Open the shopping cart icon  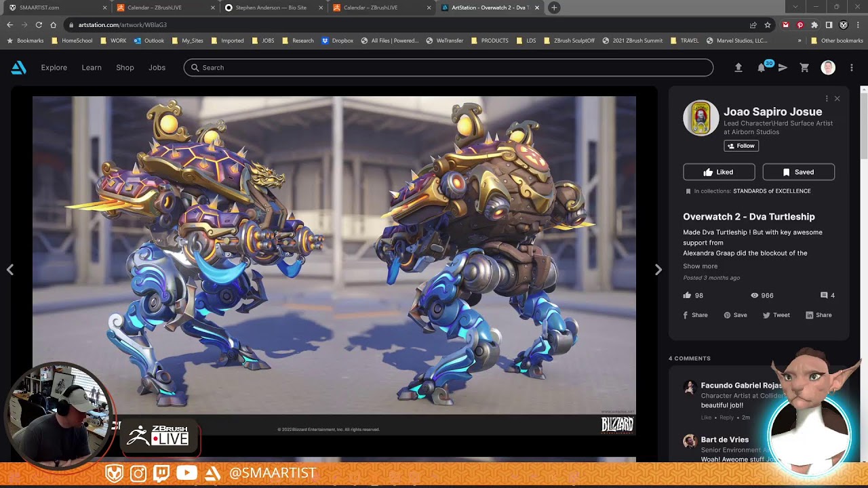click(x=804, y=68)
